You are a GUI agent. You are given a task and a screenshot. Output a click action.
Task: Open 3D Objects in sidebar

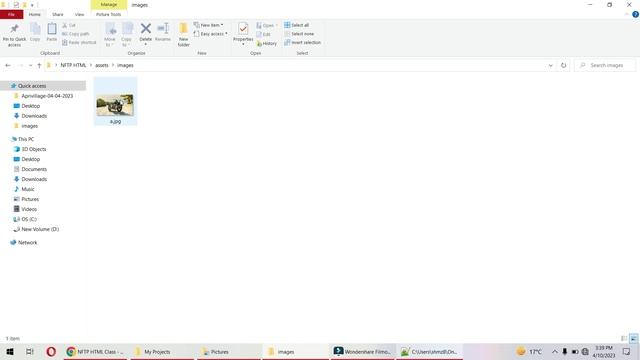click(x=33, y=149)
